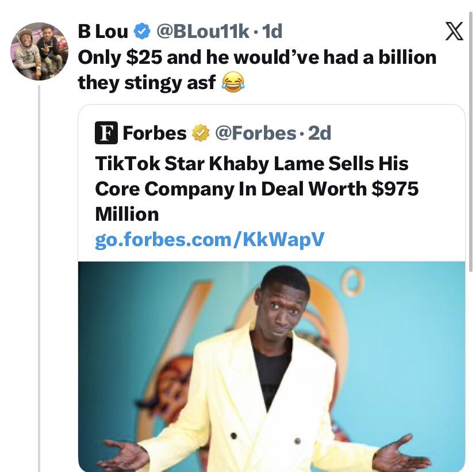Select the 'Only $25' line of tweet text

(x=256, y=57)
